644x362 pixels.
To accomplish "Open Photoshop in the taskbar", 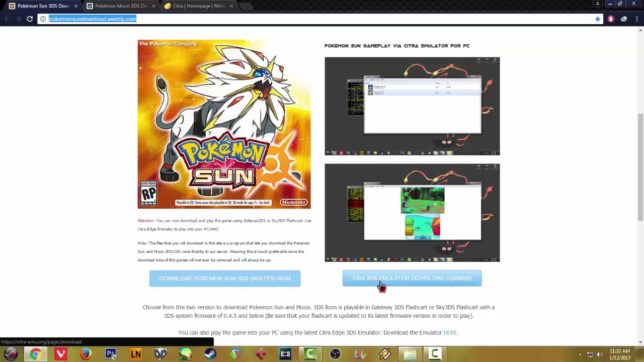I will (x=111, y=354).
